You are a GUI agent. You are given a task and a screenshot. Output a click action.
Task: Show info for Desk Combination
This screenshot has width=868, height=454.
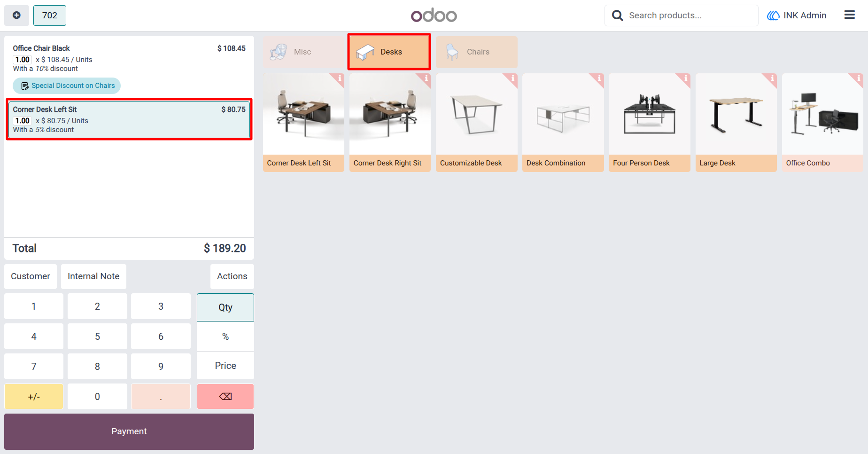point(599,78)
